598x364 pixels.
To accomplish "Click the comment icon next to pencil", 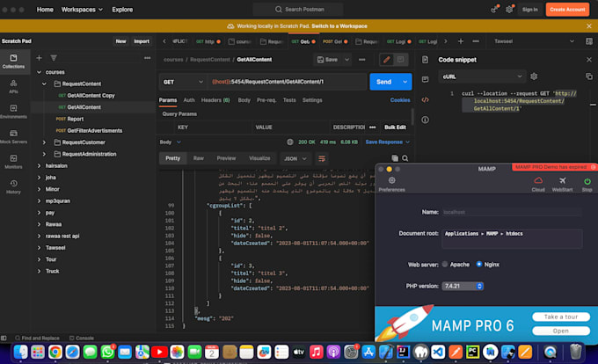I will [x=400, y=60].
